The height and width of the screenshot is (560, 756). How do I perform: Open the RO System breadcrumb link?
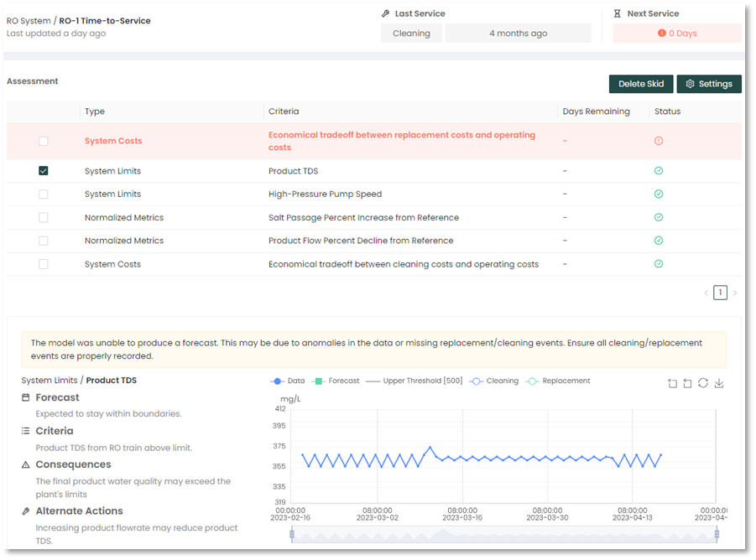point(29,21)
